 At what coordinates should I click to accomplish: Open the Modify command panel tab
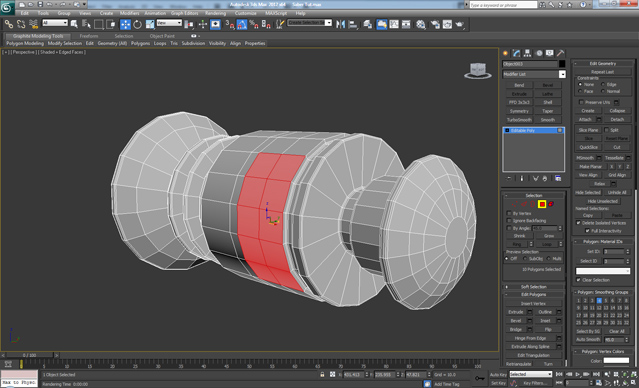(x=517, y=53)
